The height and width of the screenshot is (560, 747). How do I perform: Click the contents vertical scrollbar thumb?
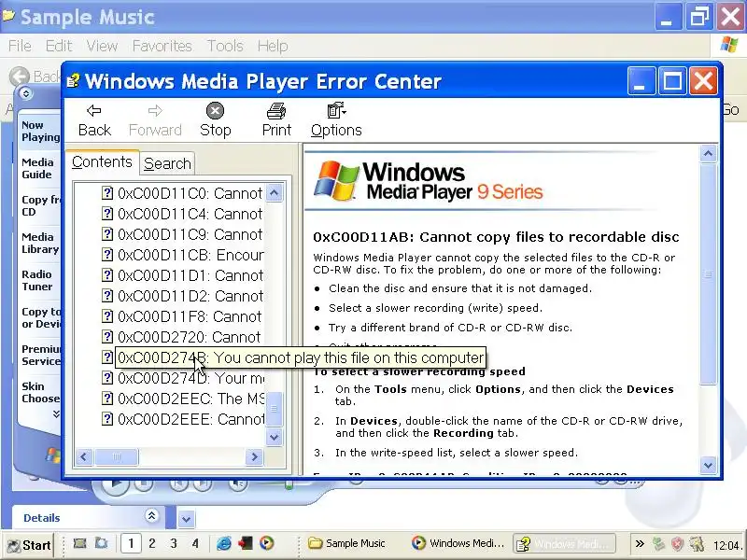point(274,408)
